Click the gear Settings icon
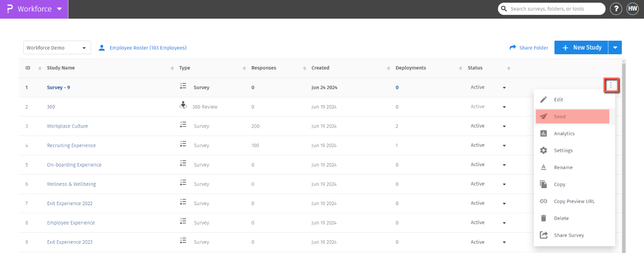Viewport: 644px width, 253px height. [544, 150]
